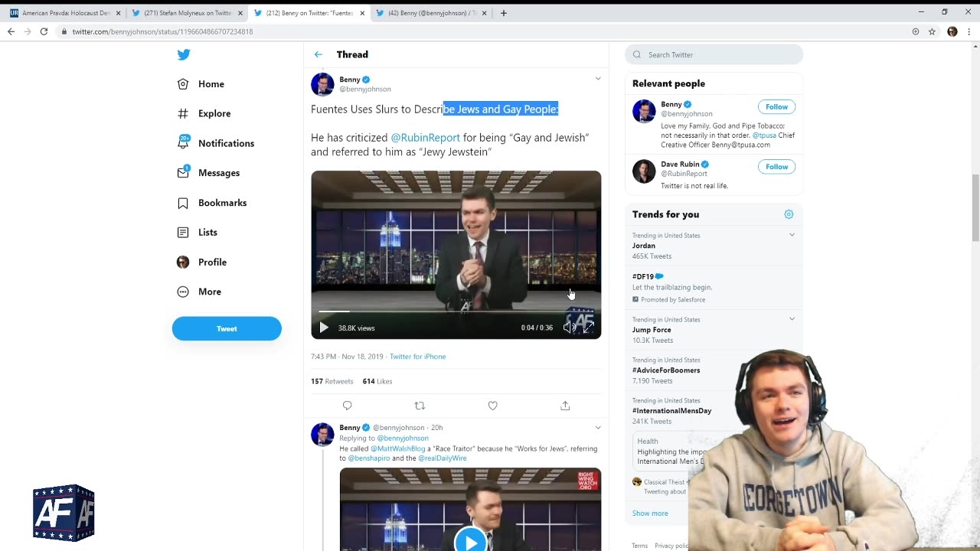Play the video in the main tweet
Image resolution: width=980 pixels, height=551 pixels.
pos(324,328)
